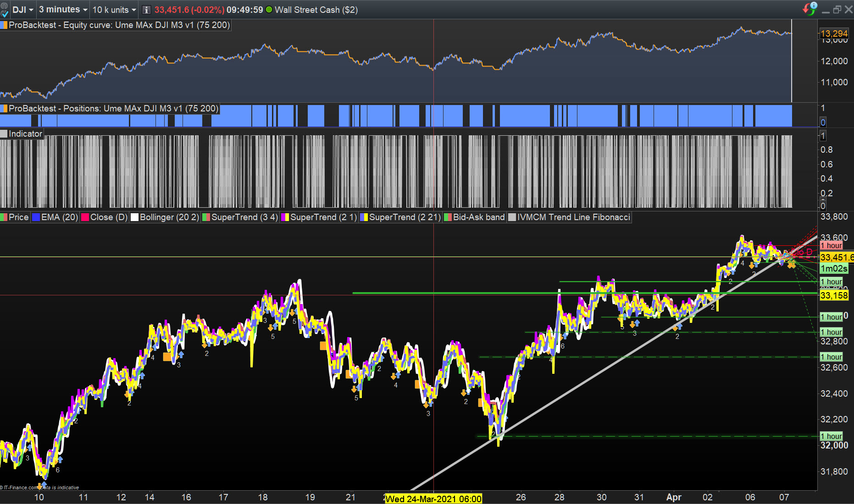Open ProBacktest Equity curve label settings
The width and height of the screenshot is (854, 504).
point(119,25)
